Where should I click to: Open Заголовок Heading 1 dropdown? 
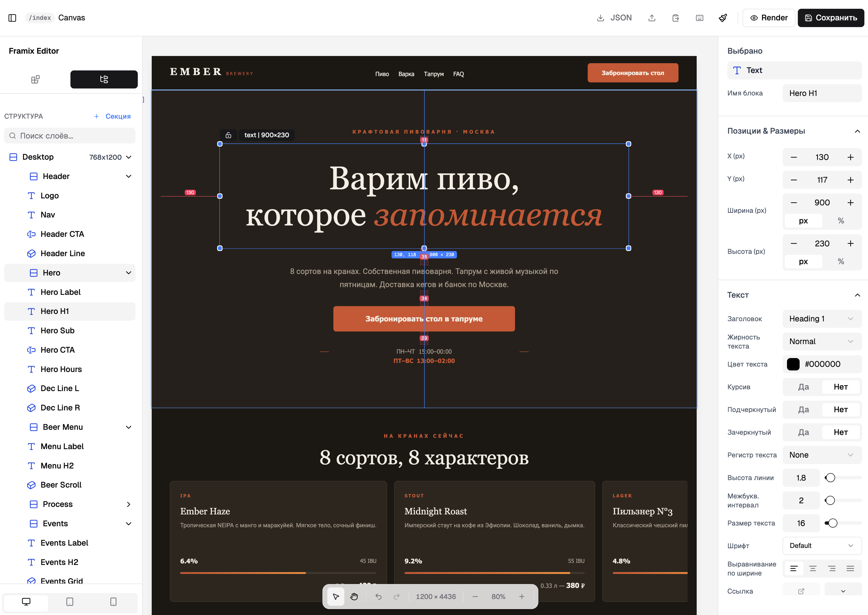coord(822,319)
